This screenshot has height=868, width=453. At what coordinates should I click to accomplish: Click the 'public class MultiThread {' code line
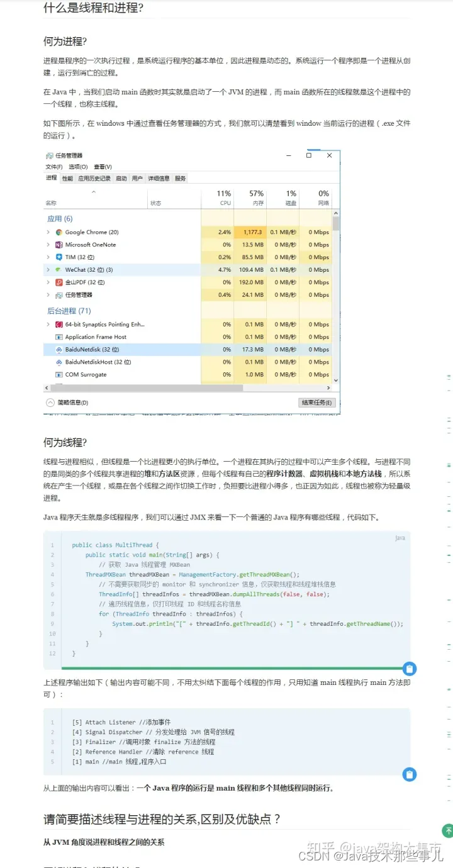click(x=116, y=545)
